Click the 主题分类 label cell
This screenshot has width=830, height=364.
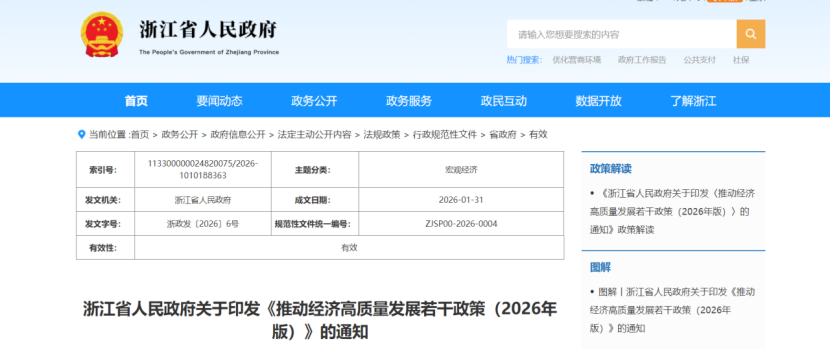coord(315,169)
